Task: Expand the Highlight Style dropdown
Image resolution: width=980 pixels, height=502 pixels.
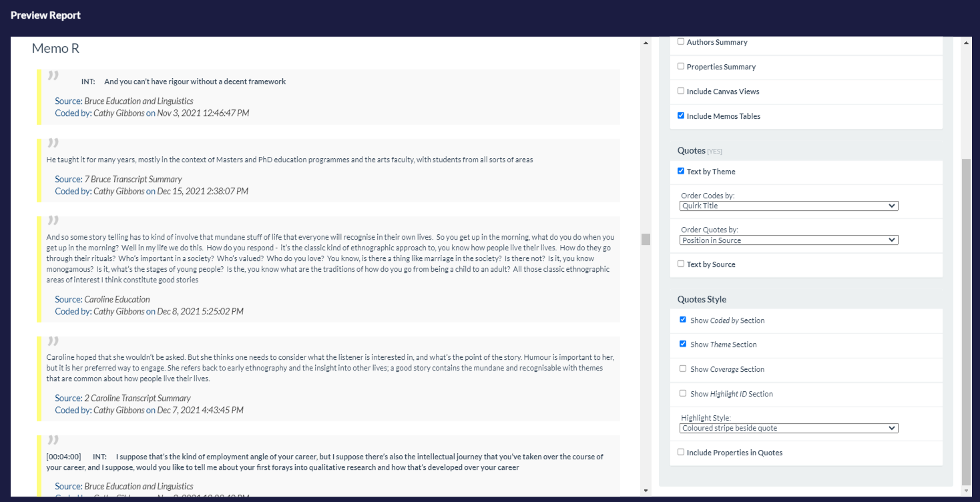Action: [x=789, y=428]
